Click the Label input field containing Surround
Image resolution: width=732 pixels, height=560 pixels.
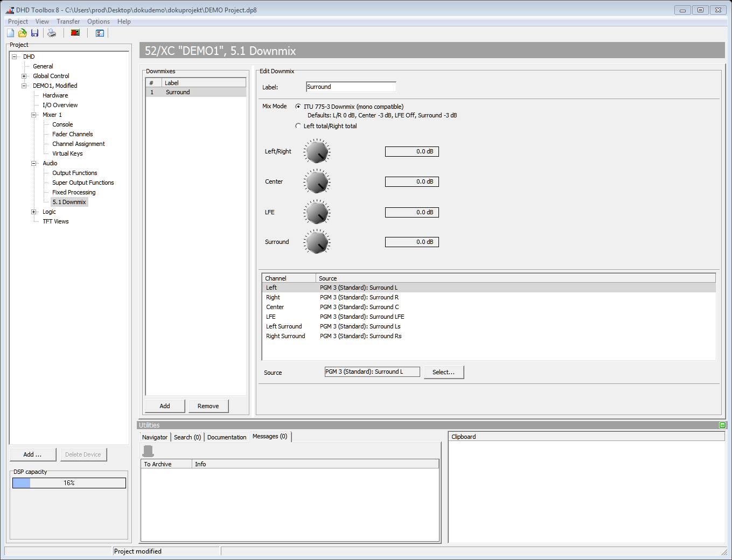click(x=351, y=87)
